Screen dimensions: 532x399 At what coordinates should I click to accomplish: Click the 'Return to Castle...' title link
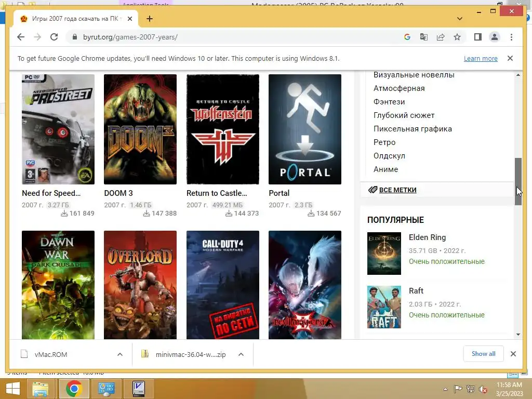217,193
